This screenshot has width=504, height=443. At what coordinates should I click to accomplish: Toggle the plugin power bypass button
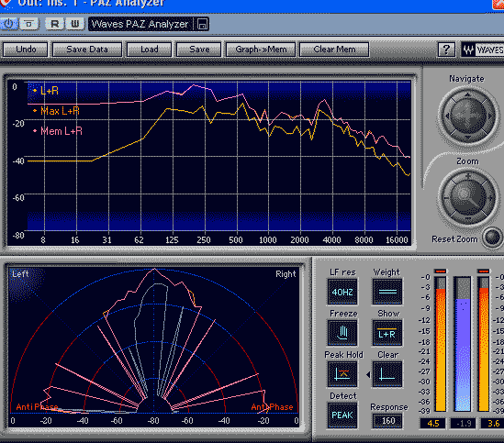[x=8, y=24]
